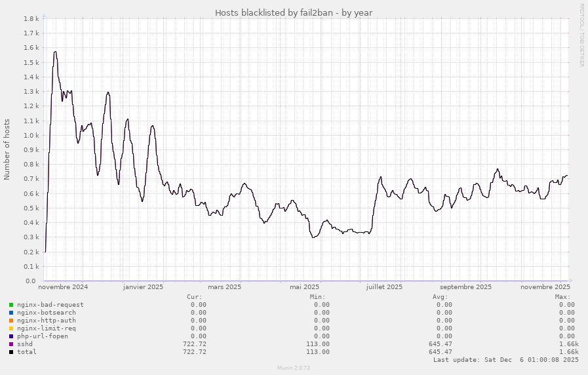The width and height of the screenshot is (588, 375).
Task: Click the yellow nginx-limit-req legend swatch
Action: click(x=11, y=328)
